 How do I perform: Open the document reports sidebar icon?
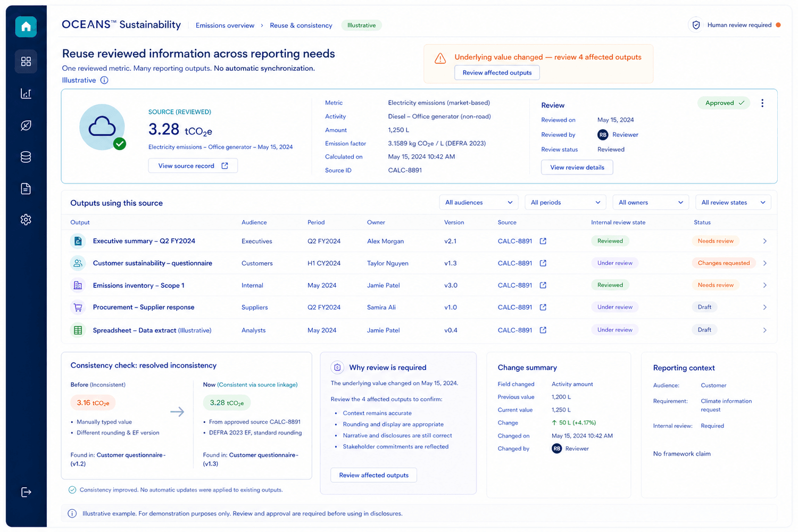click(x=26, y=188)
